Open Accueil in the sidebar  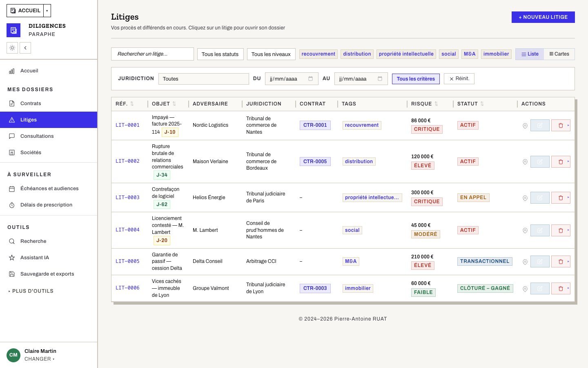click(x=49, y=71)
